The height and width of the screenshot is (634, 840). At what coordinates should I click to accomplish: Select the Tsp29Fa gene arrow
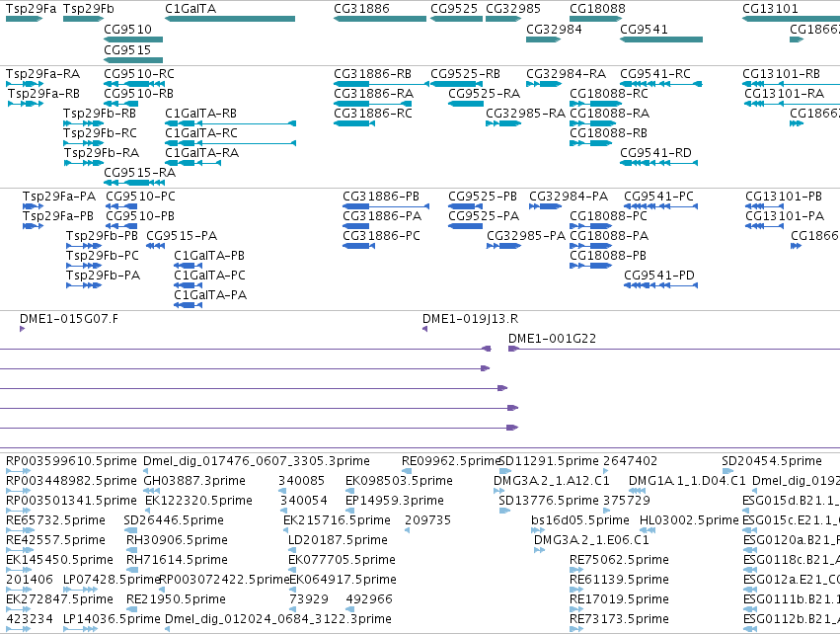(x=24, y=19)
